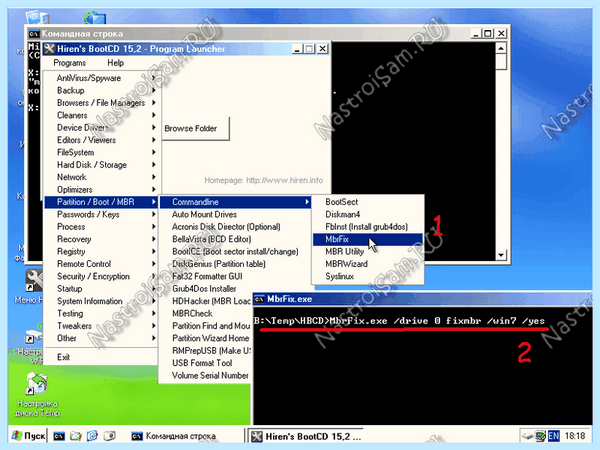Viewport: 600px width, 450px height.
Task: Run MBRWizard
Action: [368, 264]
